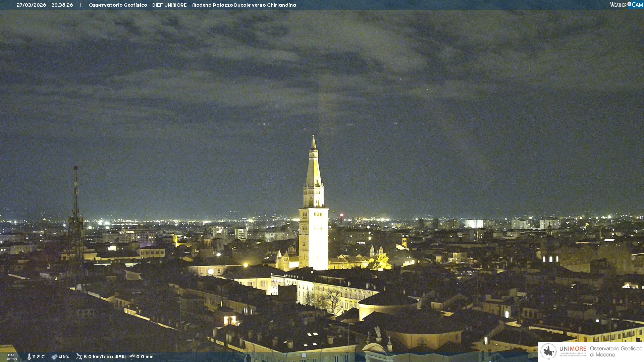Click the 0.0 mm rainfall value
The width and height of the screenshot is (644, 362).
145,357
